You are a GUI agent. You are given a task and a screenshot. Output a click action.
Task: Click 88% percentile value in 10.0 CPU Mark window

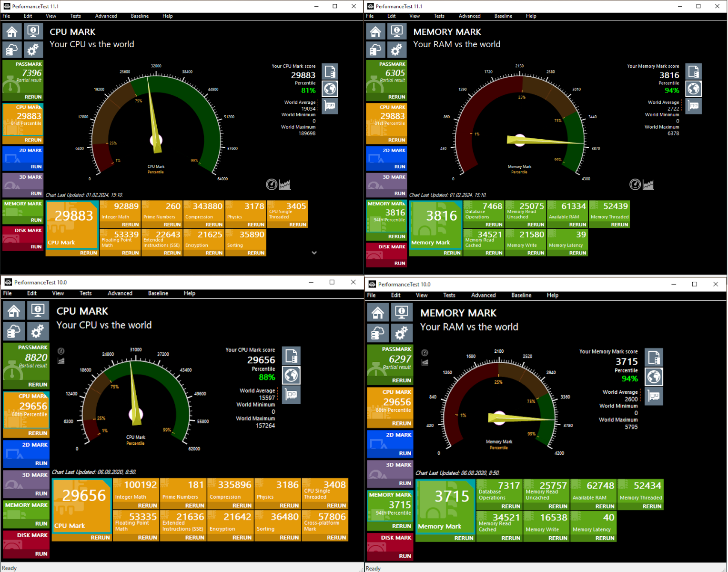tap(267, 378)
